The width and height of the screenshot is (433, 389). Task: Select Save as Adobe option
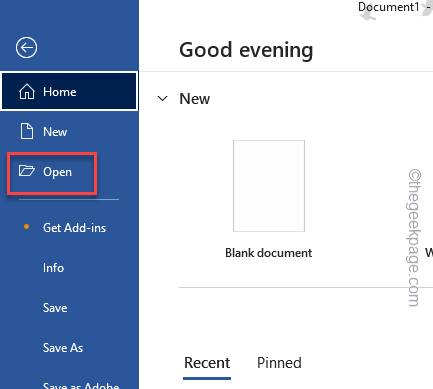tap(81, 386)
